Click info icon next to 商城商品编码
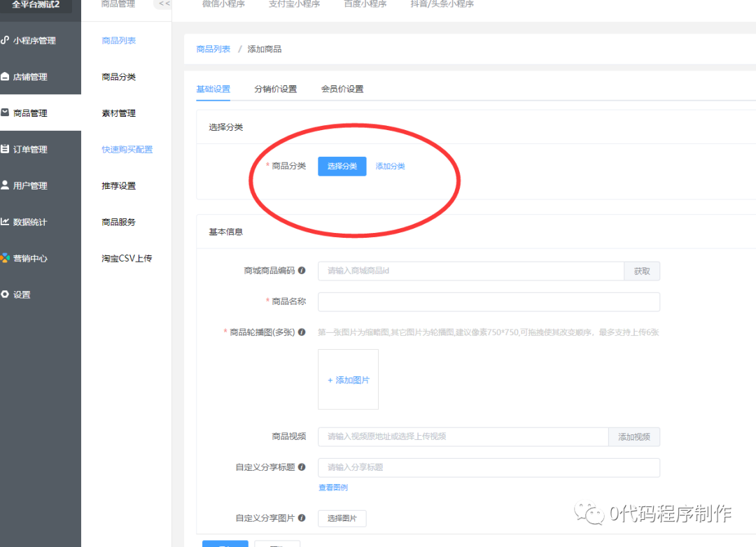Screen dimensions: 756x547 (x=302, y=271)
